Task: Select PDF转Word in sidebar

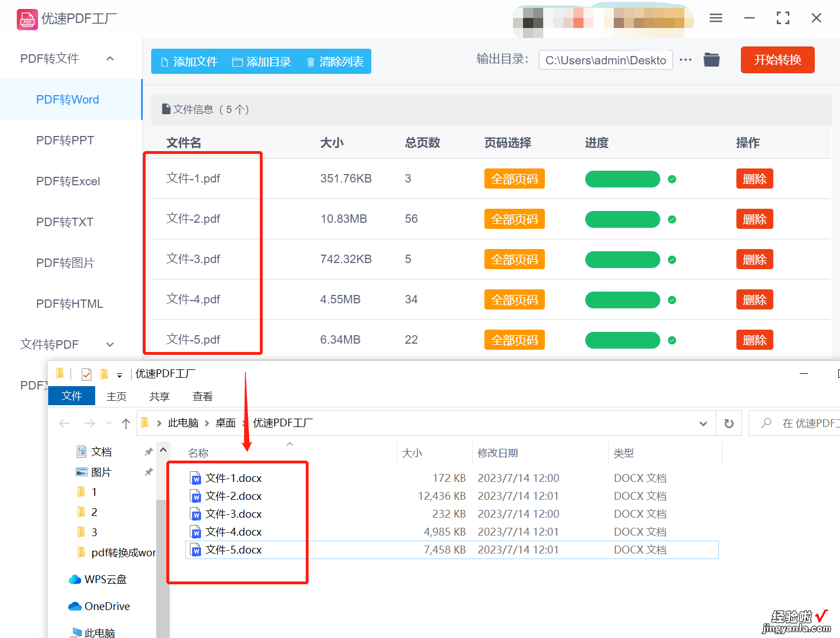Action: [68, 100]
